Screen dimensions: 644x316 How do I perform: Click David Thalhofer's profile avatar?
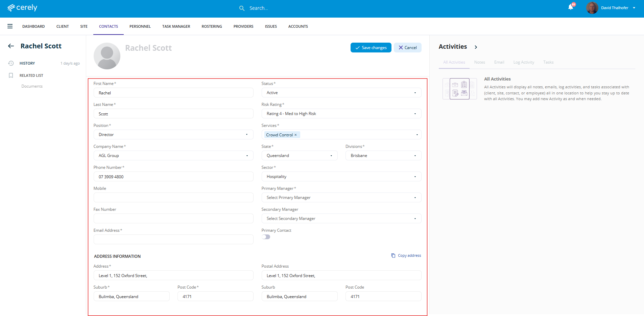point(592,8)
